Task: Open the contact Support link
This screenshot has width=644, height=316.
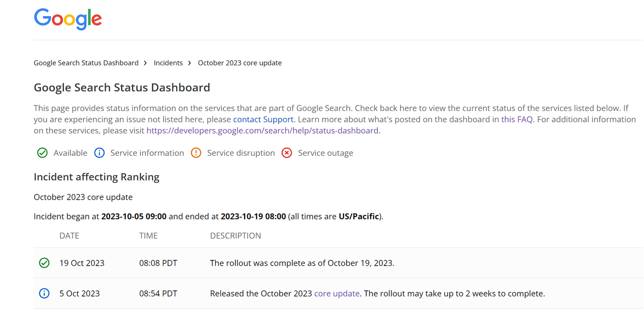Action: tap(263, 120)
